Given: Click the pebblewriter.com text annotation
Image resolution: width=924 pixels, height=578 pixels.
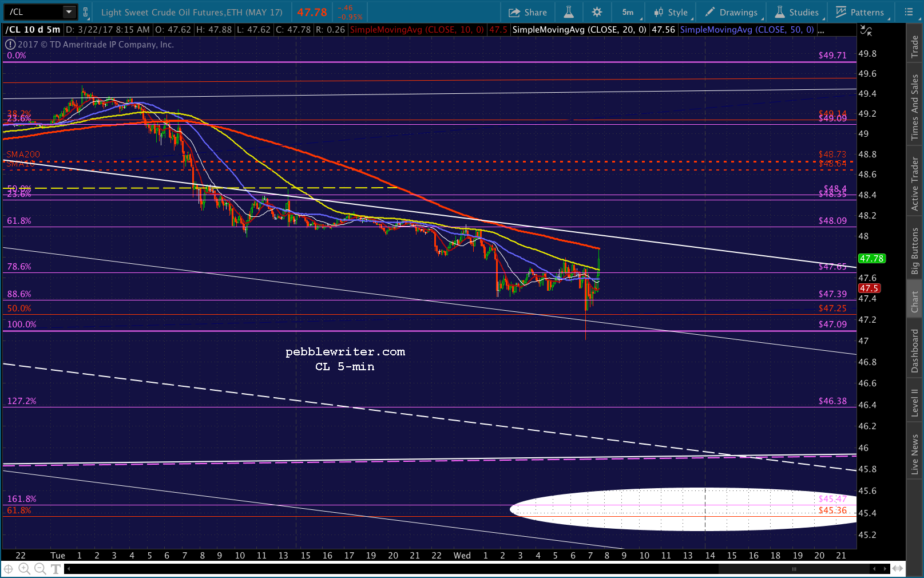Looking at the screenshot, I should pos(345,352).
